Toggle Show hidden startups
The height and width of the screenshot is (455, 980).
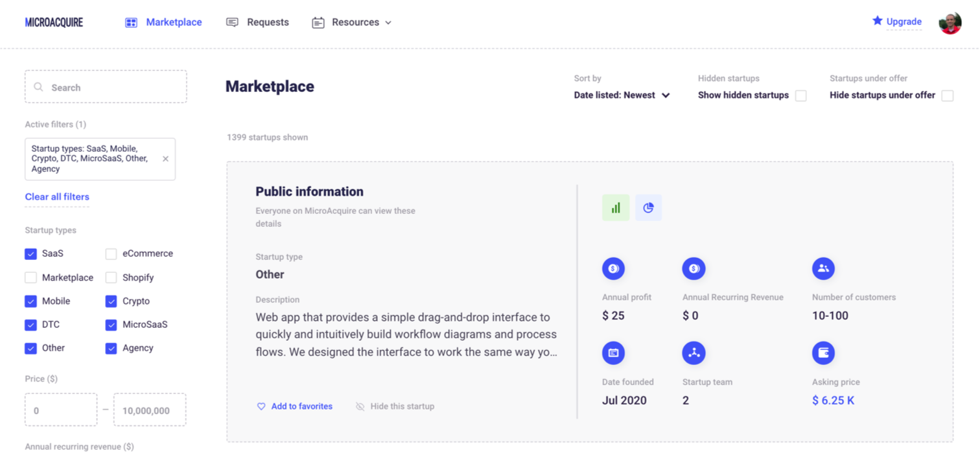tap(801, 95)
